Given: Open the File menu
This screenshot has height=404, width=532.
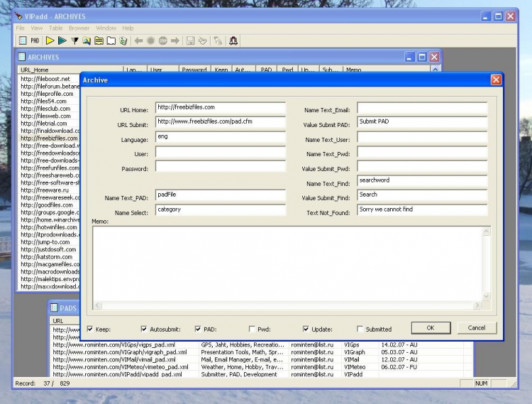Looking at the screenshot, I should click(20, 28).
